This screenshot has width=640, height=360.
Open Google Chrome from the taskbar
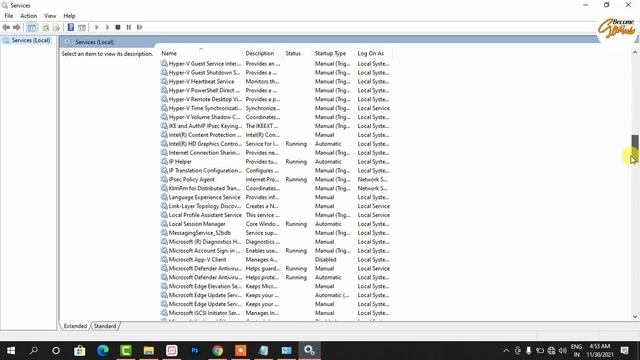[x=218, y=351]
